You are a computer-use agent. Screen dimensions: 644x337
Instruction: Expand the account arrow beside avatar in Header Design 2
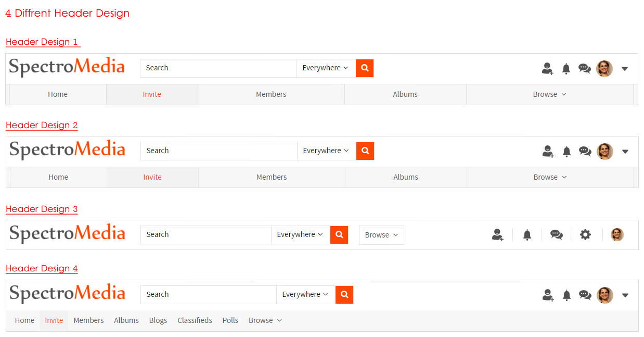coord(625,152)
